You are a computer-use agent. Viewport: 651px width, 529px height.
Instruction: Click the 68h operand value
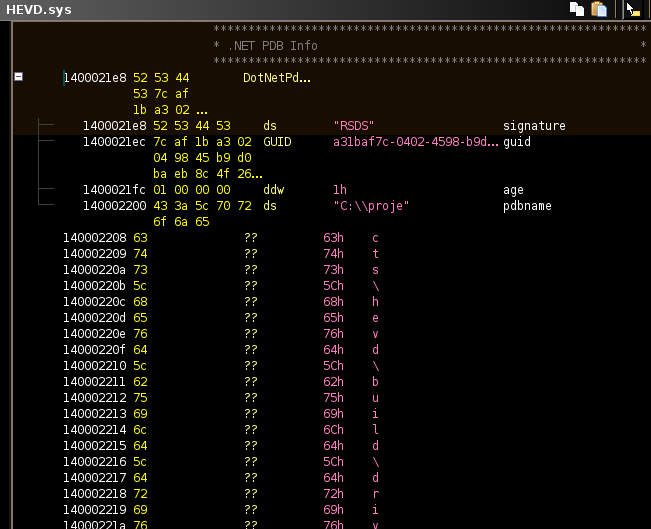(x=333, y=302)
